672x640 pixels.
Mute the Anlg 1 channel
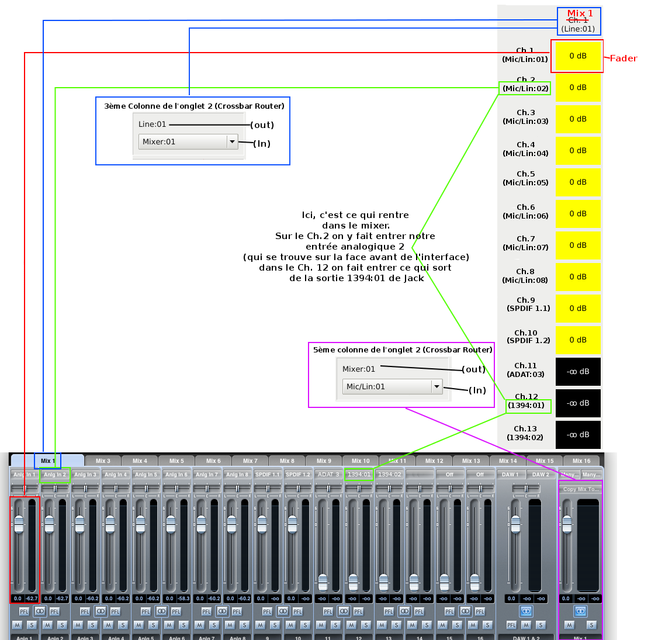(x=17, y=625)
